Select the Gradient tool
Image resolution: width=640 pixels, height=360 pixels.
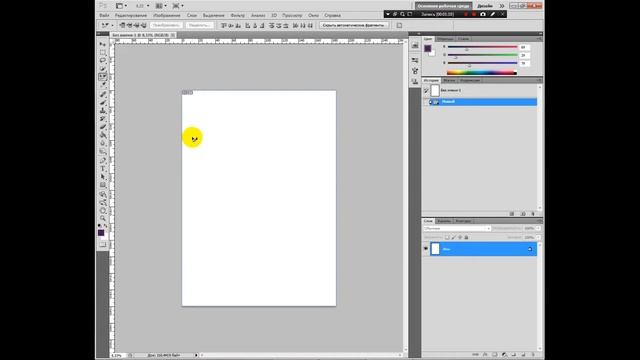(103, 135)
